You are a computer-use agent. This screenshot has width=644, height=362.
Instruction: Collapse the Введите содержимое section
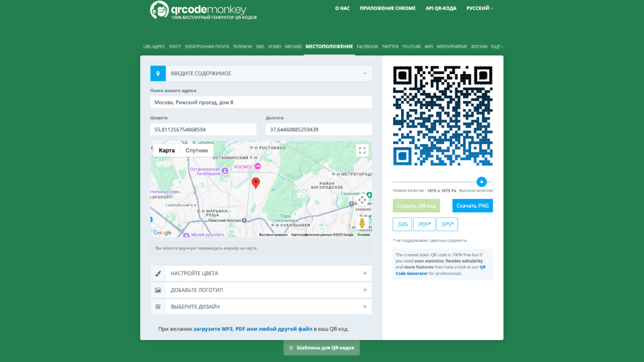[365, 74]
